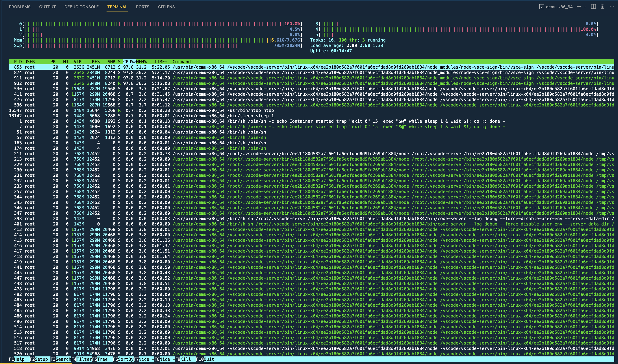The width and height of the screenshot is (618, 364).
Task: Open the OUTPUT tab
Action: (47, 7)
